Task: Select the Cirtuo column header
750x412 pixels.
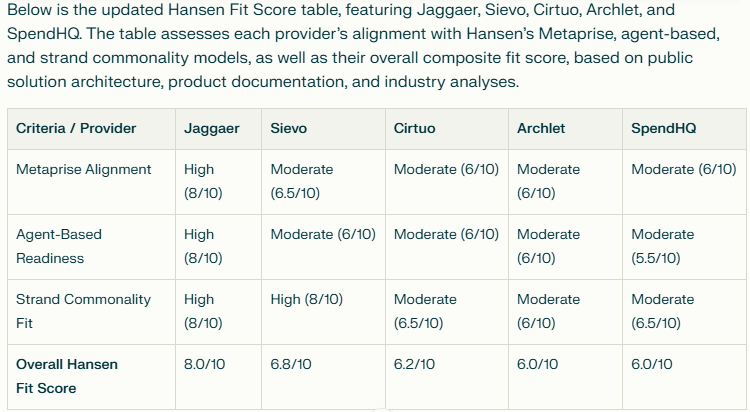Action: (414, 128)
